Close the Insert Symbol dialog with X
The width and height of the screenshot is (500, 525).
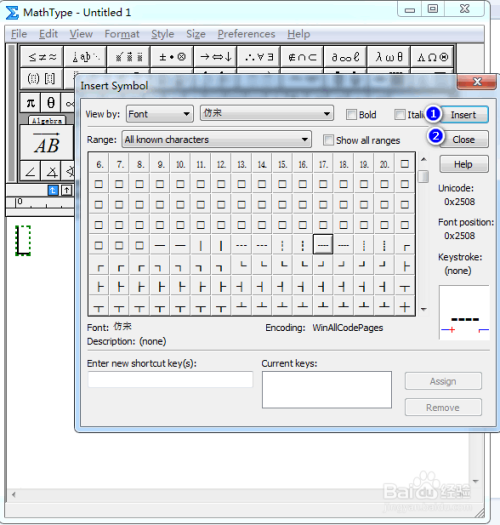click(477, 81)
